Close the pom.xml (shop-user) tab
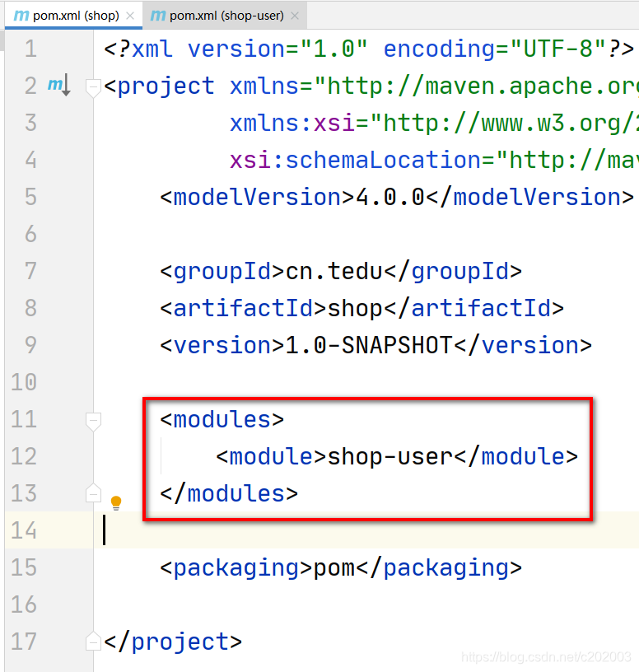The image size is (639, 672). tap(295, 16)
